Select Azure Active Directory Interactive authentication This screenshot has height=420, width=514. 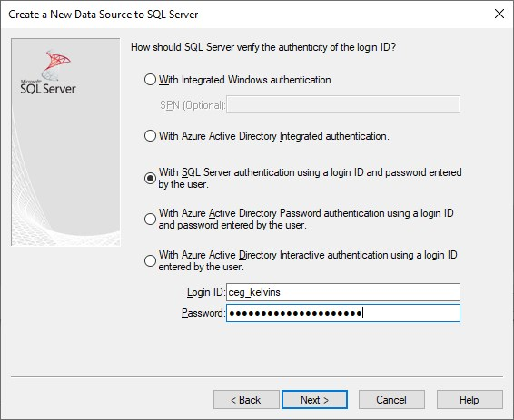pyautogui.click(x=150, y=260)
